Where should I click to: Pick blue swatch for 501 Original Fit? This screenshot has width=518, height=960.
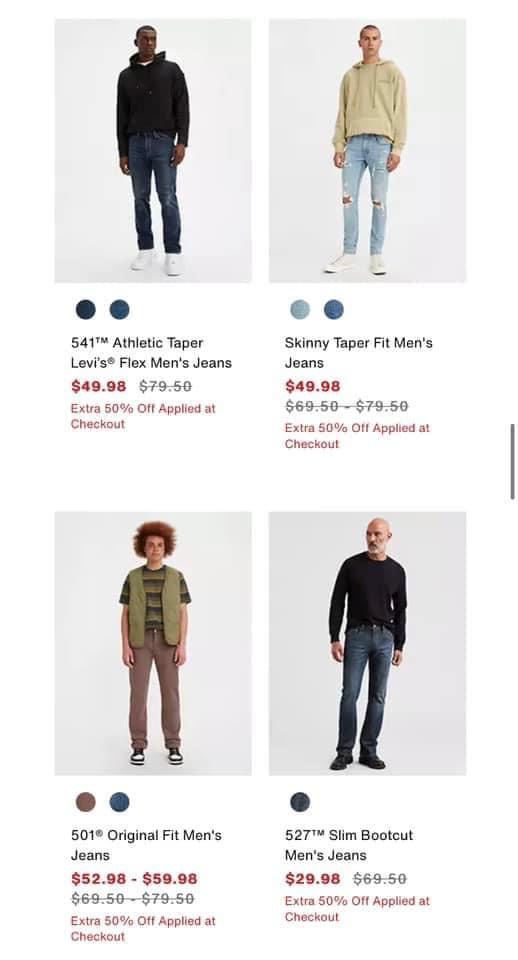(x=119, y=802)
